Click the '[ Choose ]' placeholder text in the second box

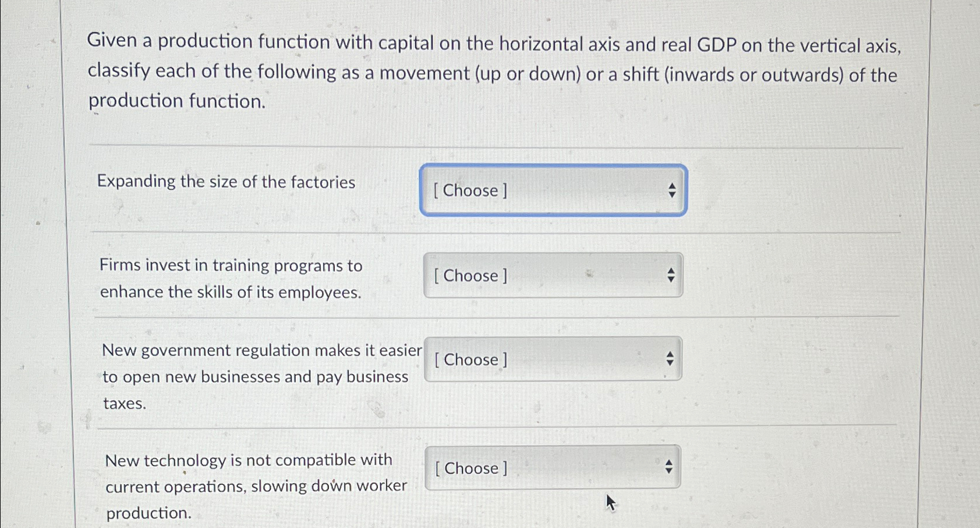coord(469,276)
